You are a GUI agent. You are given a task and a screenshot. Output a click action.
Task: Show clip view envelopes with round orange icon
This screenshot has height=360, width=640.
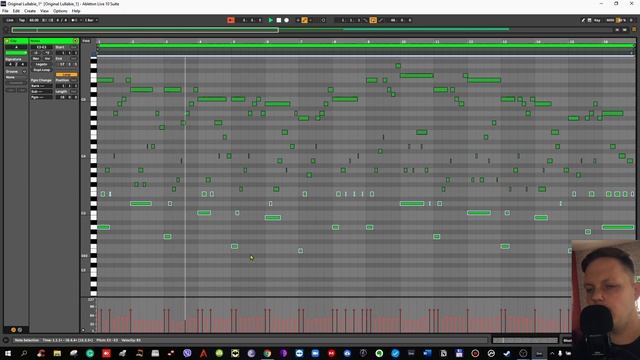(13, 330)
